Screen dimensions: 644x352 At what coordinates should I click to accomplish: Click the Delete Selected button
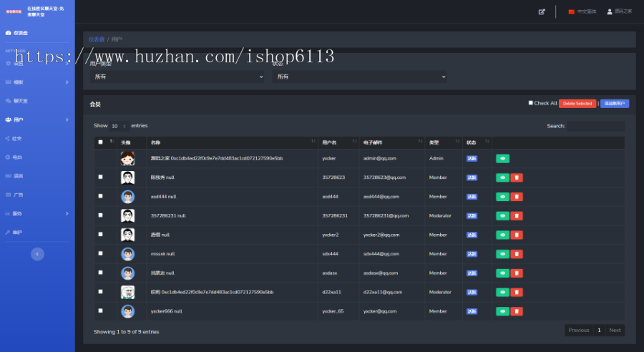coord(577,104)
